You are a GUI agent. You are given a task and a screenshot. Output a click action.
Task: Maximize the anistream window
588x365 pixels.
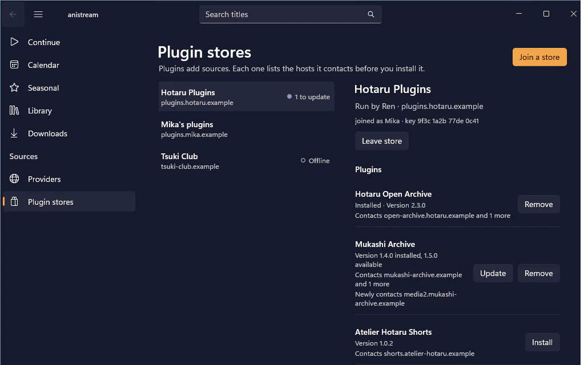pos(546,14)
